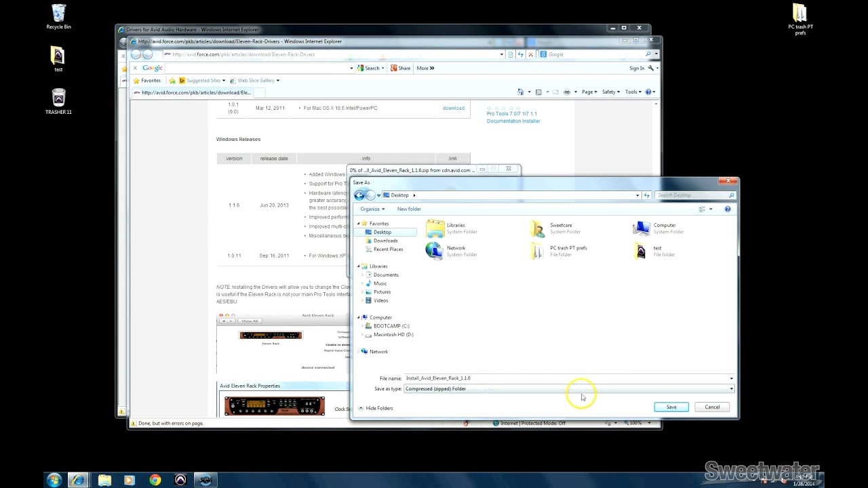Click Share on Google toolbar
This screenshot has width=868, height=488.
pyautogui.click(x=401, y=68)
